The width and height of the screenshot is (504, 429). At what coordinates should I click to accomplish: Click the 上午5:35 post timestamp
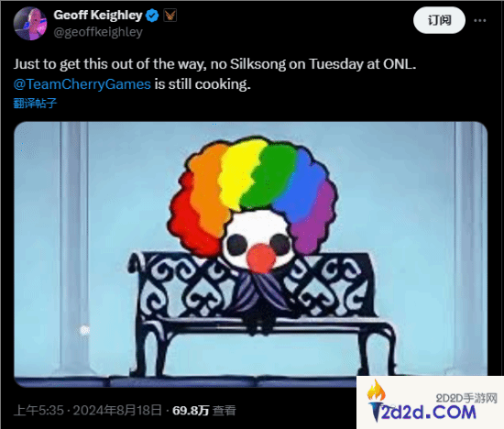(38, 411)
